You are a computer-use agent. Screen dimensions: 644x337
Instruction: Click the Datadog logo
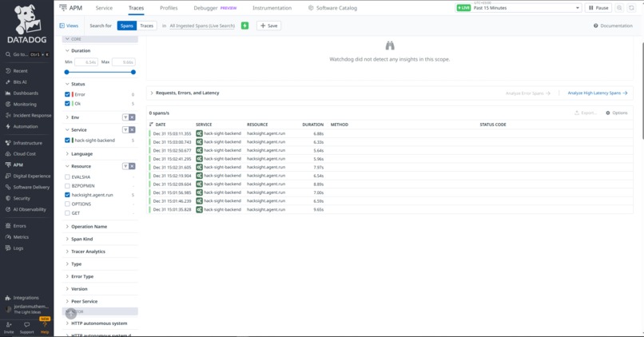(x=26, y=25)
